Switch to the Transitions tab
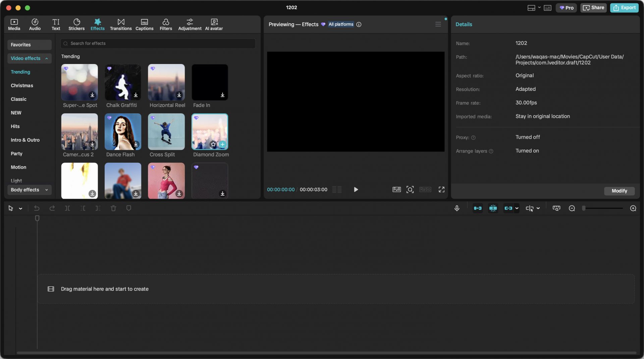The width and height of the screenshot is (644, 359). [121, 24]
